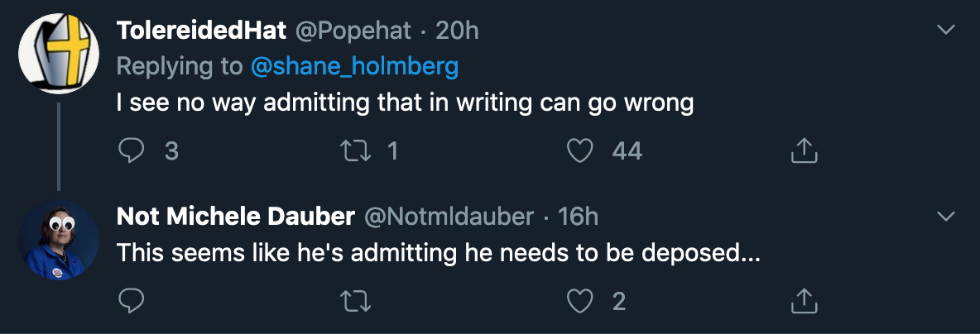Open the chevron menu on Notmldauber's tweet
This screenshot has height=334, width=980.
947,216
